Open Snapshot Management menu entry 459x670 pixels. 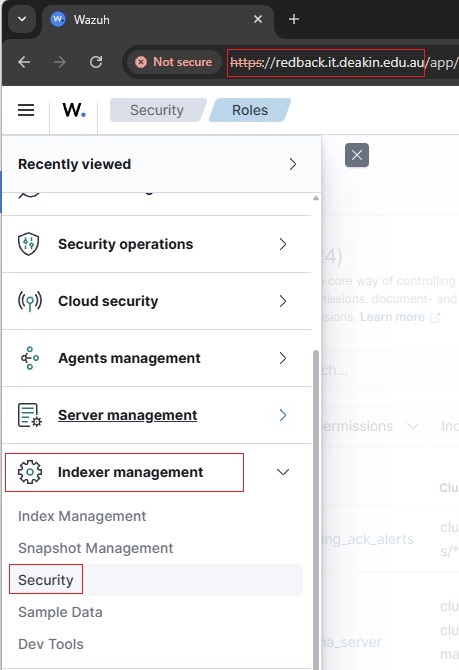click(x=96, y=548)
